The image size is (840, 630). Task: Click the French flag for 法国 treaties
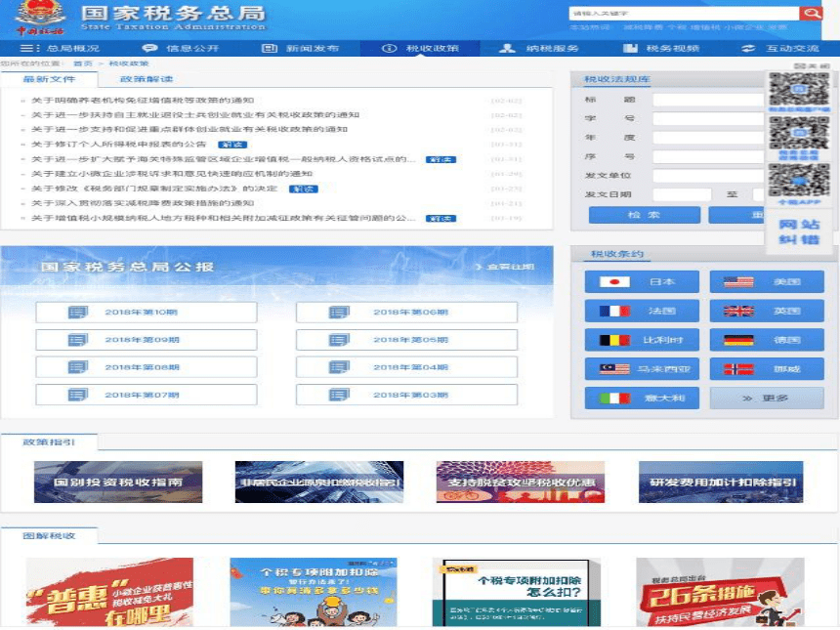[614, 311]
